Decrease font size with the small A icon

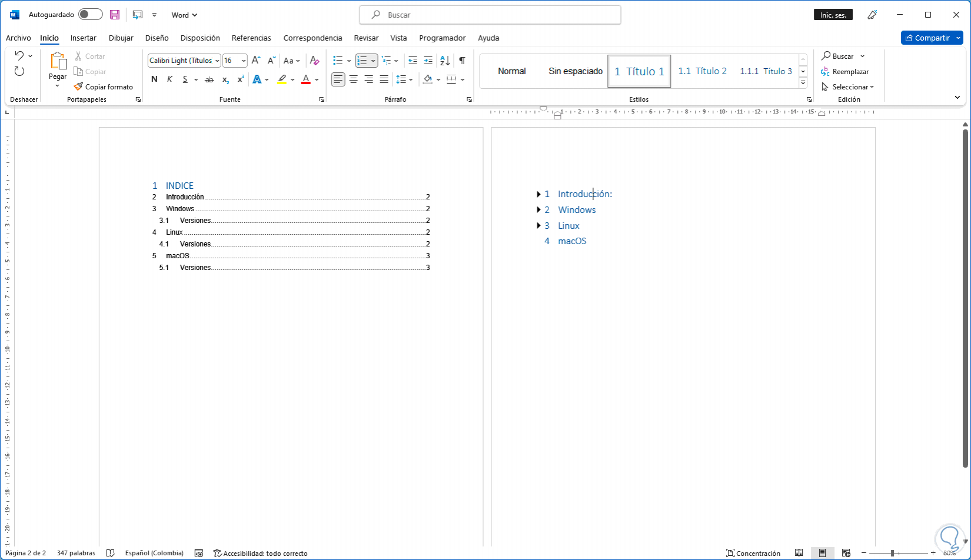(271, 60)
